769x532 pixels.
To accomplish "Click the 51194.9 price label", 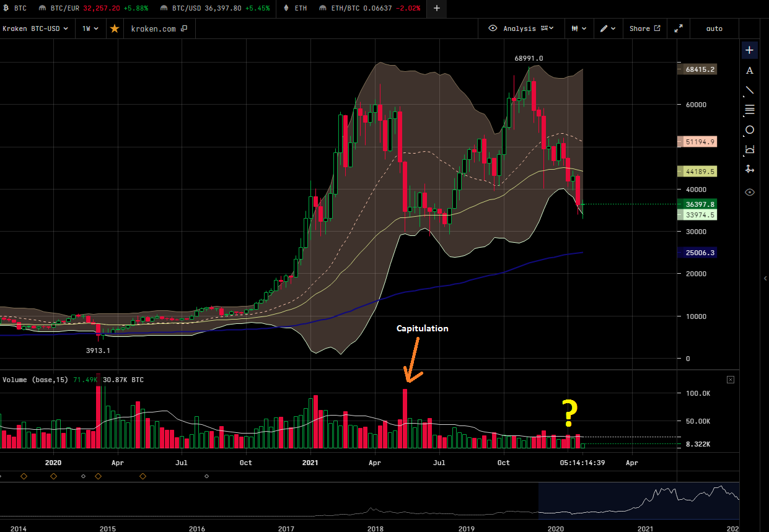I will point(698,142).
